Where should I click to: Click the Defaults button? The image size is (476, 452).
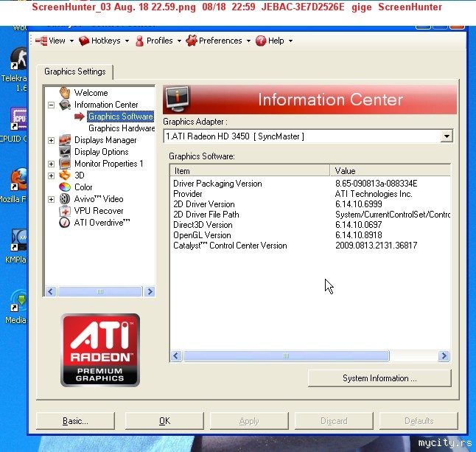[419, 421]
